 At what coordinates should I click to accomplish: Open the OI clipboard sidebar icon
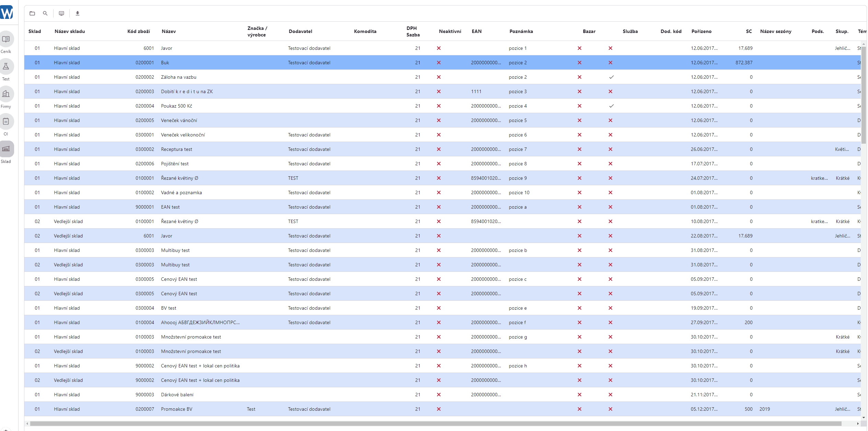pos(6,122)
